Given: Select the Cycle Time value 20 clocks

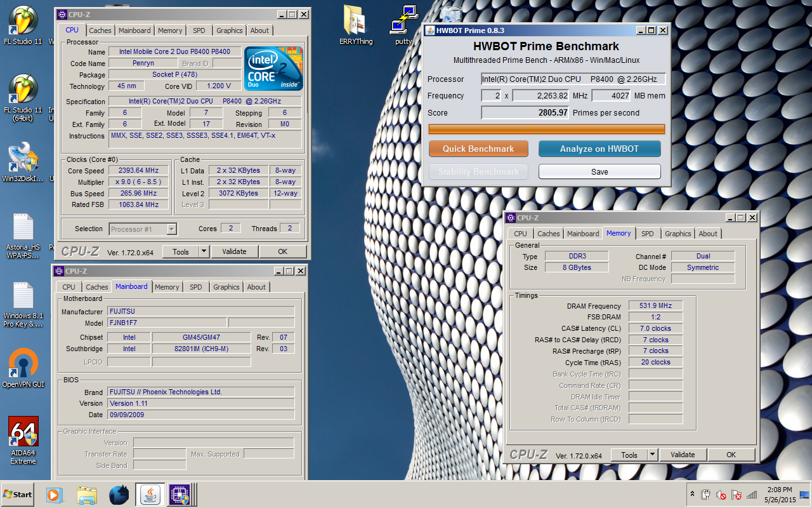Looking at the screenshot, I should (655, 362).
